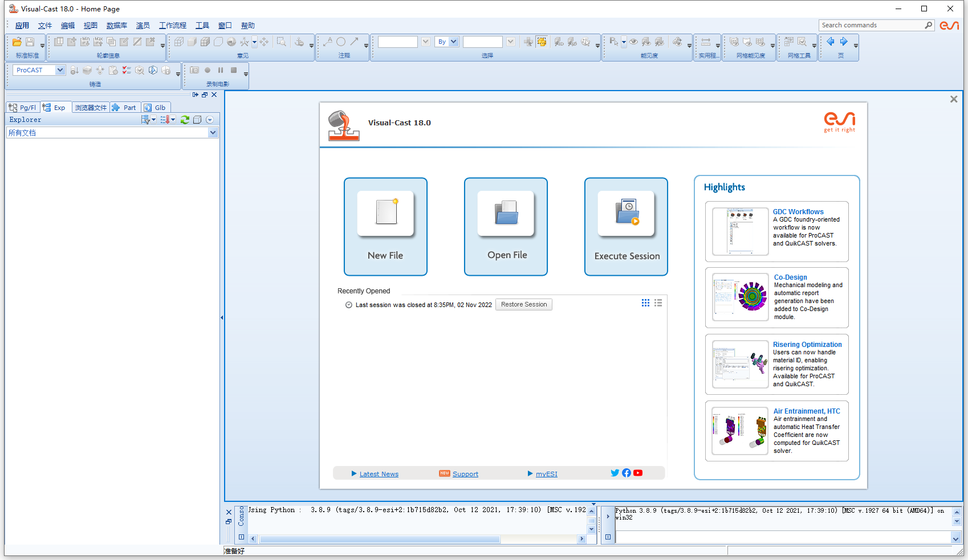This screenshot has height=560, width=968.
Task: Click the highlighted selection icon in the selection toolbar
Action: click(542, 42)
